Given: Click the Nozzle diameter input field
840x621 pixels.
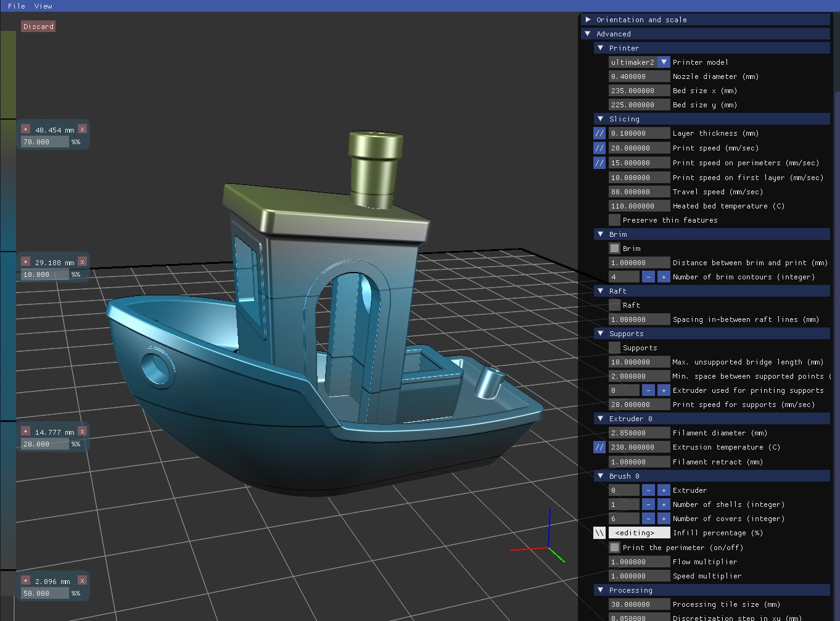Looking at the screenshot, I should point(638,76).
